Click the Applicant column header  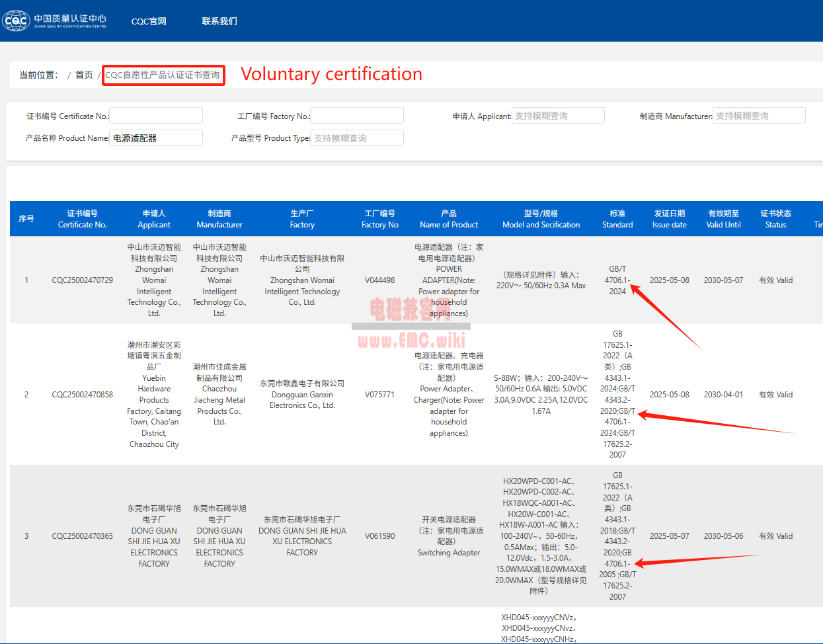coord(154,219)
